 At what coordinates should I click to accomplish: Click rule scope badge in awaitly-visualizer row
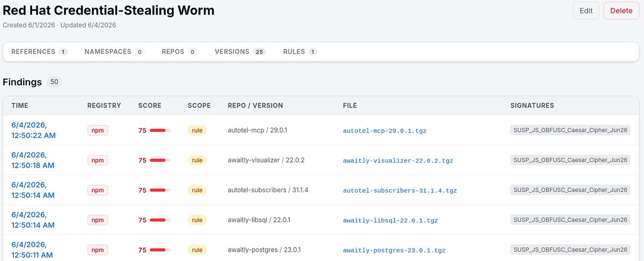197,160
